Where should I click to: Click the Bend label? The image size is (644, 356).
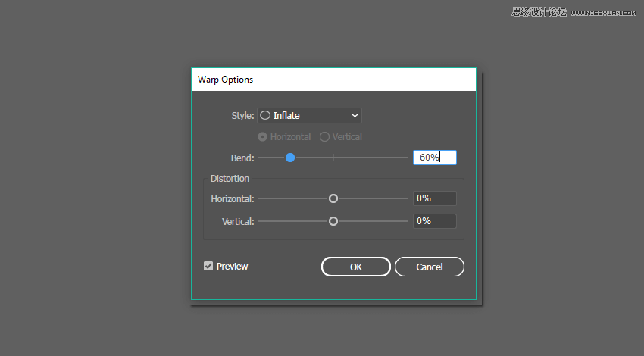pyautogui.click(x=242, y=158)
